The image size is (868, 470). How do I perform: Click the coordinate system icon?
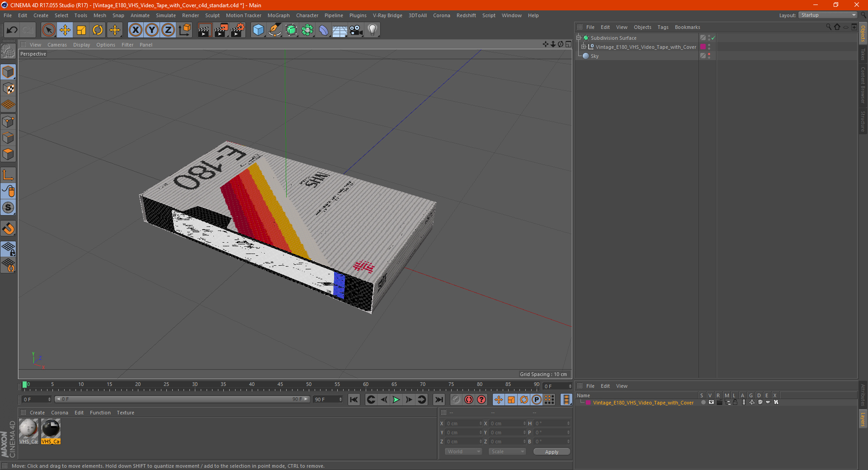pos(184,30)
